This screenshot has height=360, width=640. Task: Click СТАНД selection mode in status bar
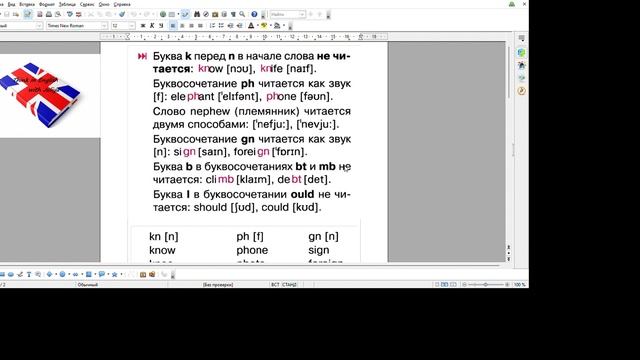[289, 284]
